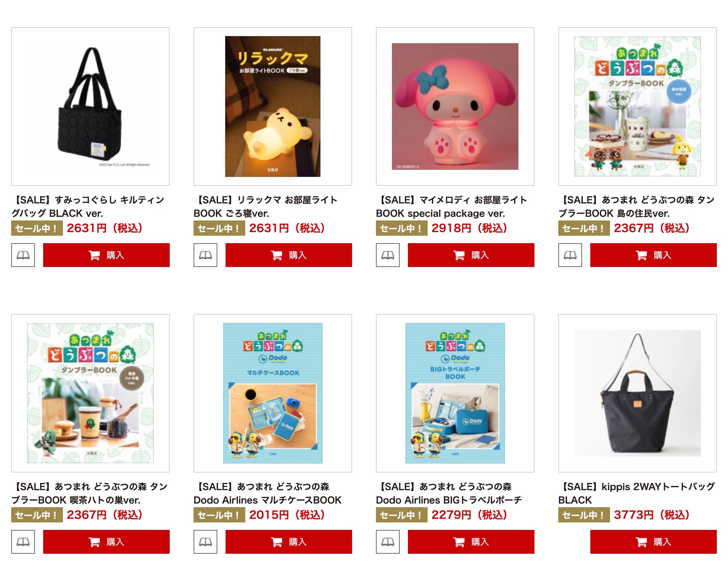Open Dodo Airlines BIGトラベルポーチ cover image
This screenshot has height=569, width=728.
[455, 393]
